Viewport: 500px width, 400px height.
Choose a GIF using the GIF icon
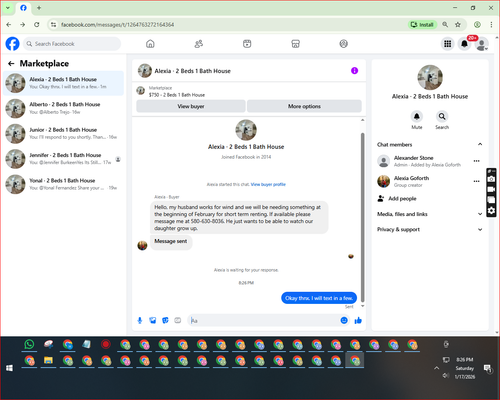pos(178,320)
